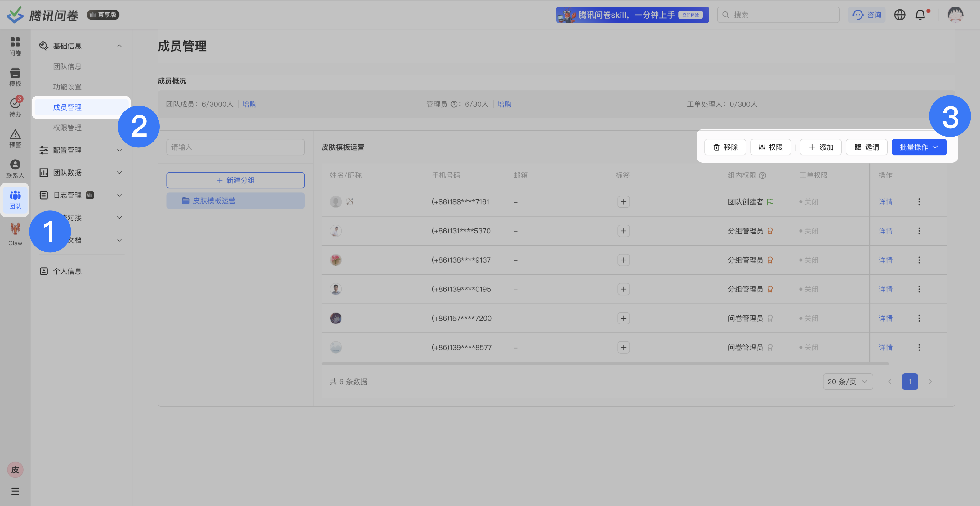Click the 咨询 consult button

click(866, 15)
